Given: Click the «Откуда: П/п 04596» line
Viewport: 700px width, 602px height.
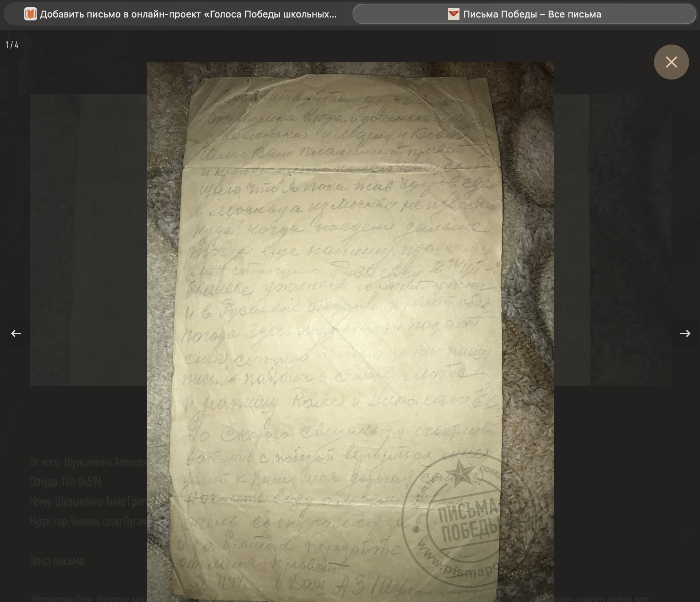Looking at the screenshot, I should (66, 482).
